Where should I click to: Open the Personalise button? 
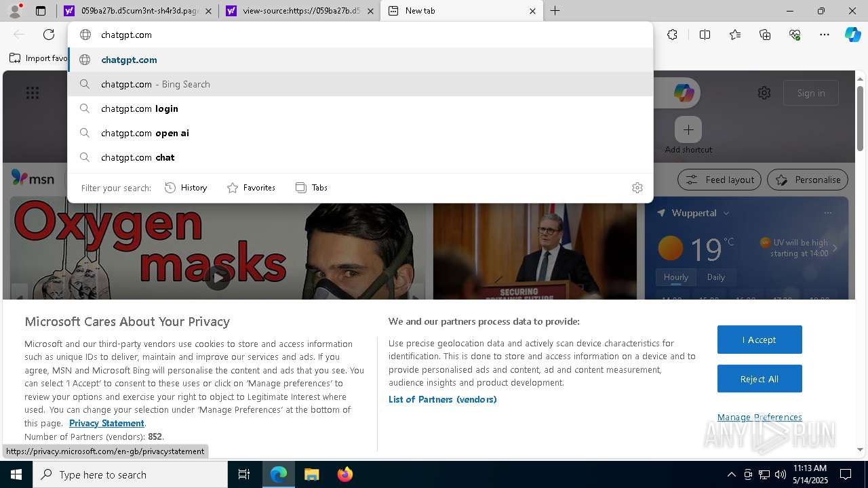click(x=808, y=180)
